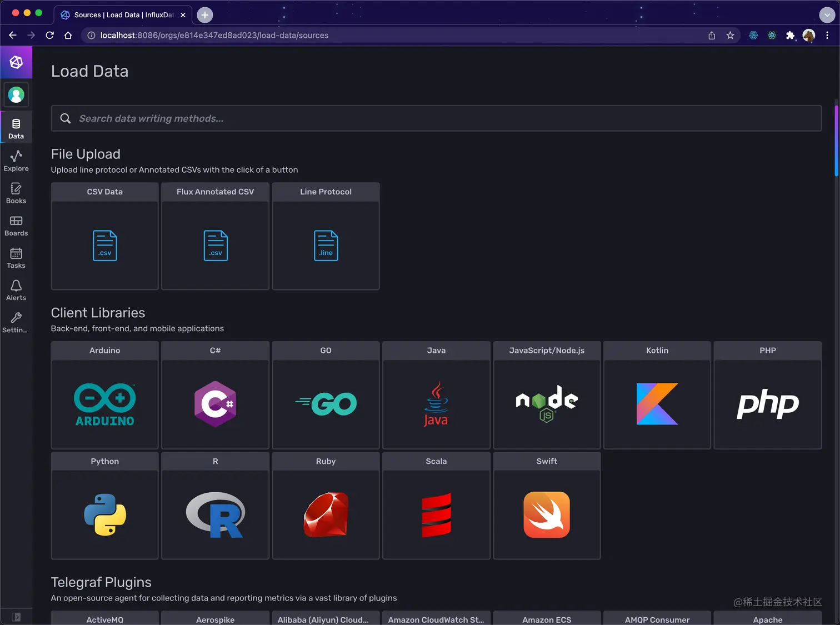The width and height of the screenshot is (840, 625).
Task: Select the CSV Data upload card
Action: coord(104,236)
